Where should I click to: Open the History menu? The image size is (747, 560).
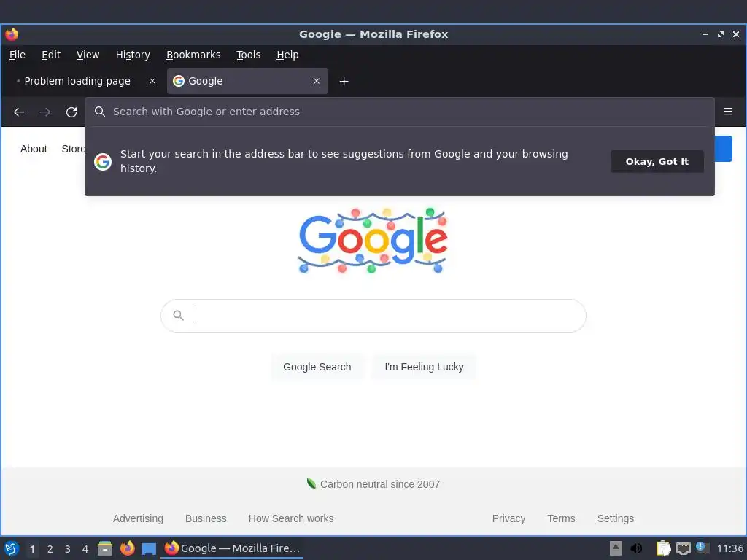[x=133, y=55]
